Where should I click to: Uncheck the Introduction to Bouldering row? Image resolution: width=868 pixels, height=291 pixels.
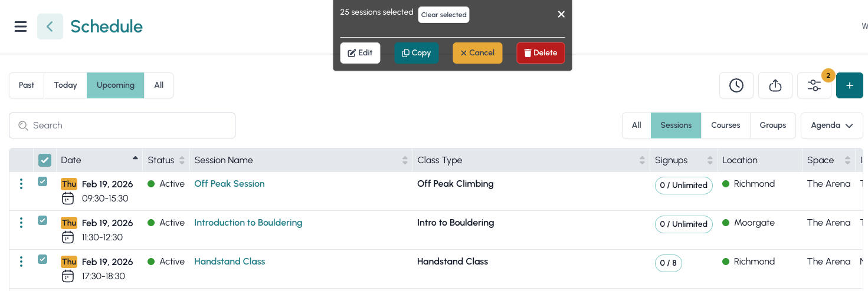(x=42, y=220)
